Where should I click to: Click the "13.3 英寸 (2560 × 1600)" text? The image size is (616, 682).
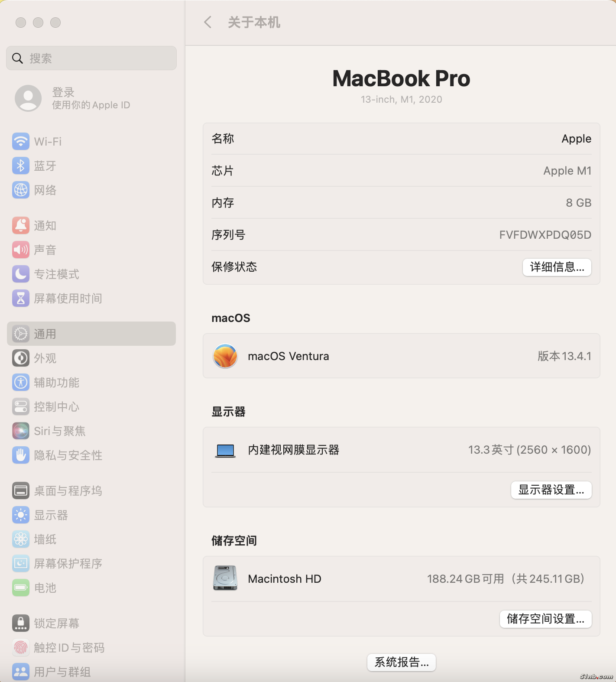(x=529, y=450)
